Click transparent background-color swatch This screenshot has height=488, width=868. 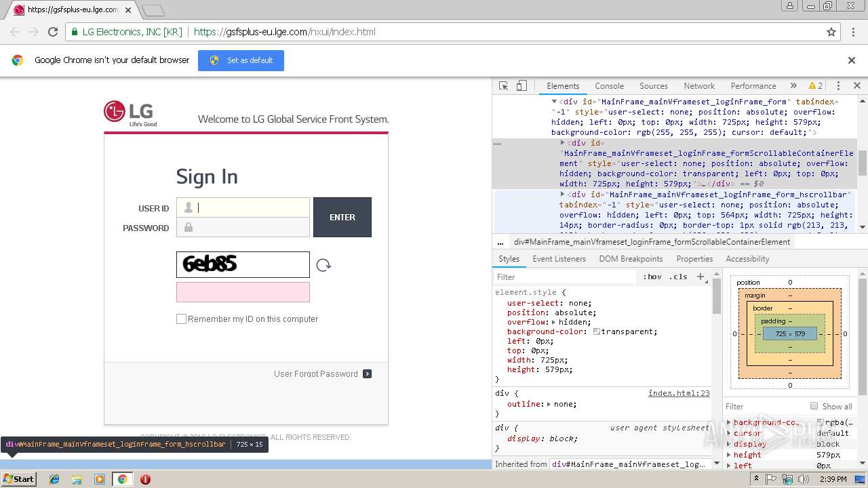coord(597,332)
